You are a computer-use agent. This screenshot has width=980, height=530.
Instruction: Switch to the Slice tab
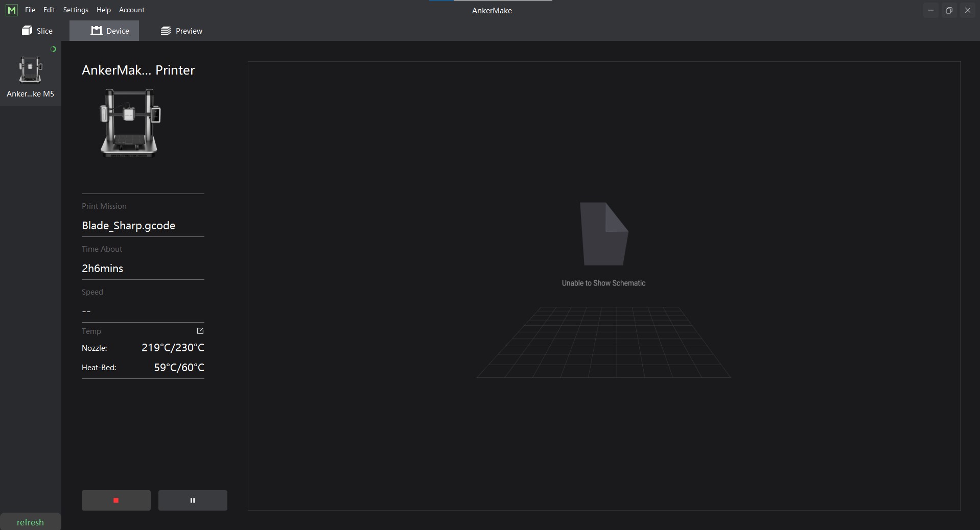[37, 31]
